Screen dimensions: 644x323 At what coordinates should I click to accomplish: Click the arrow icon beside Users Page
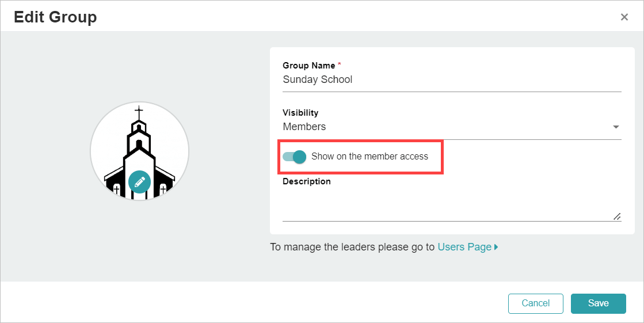tap(496, 247)
